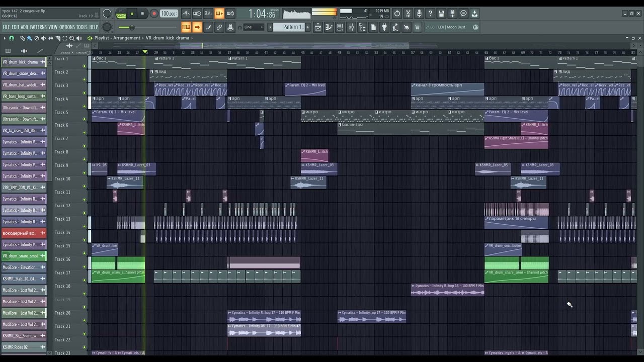644x362 pixels.
Task: Select the playlist Zoom tool
Action: [72, 38]
